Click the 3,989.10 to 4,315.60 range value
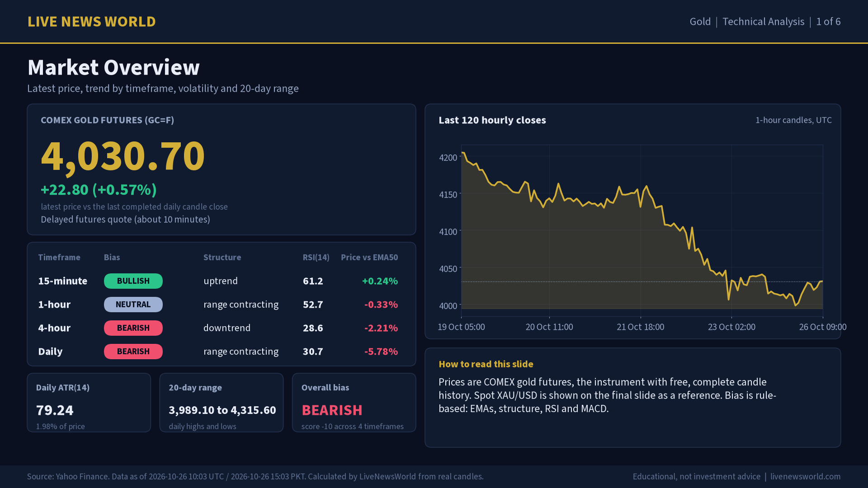The height and width of the screenshot is (488, 868). coord(222,410)
